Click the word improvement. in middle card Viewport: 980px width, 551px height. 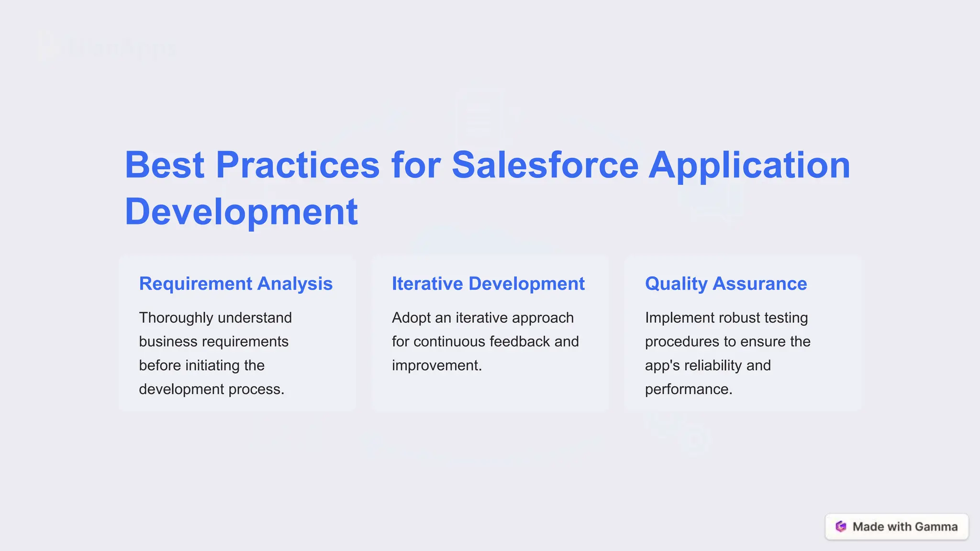coord(436,365)
